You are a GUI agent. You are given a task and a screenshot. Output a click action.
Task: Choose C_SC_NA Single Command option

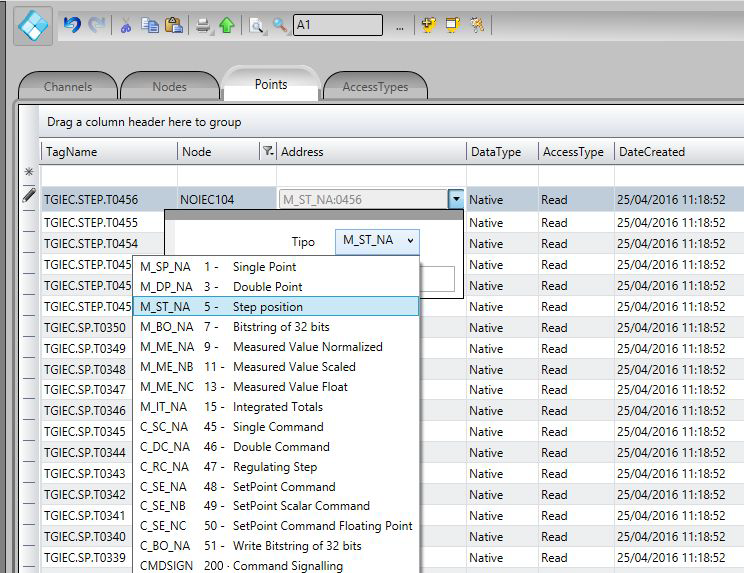(276, 426)
